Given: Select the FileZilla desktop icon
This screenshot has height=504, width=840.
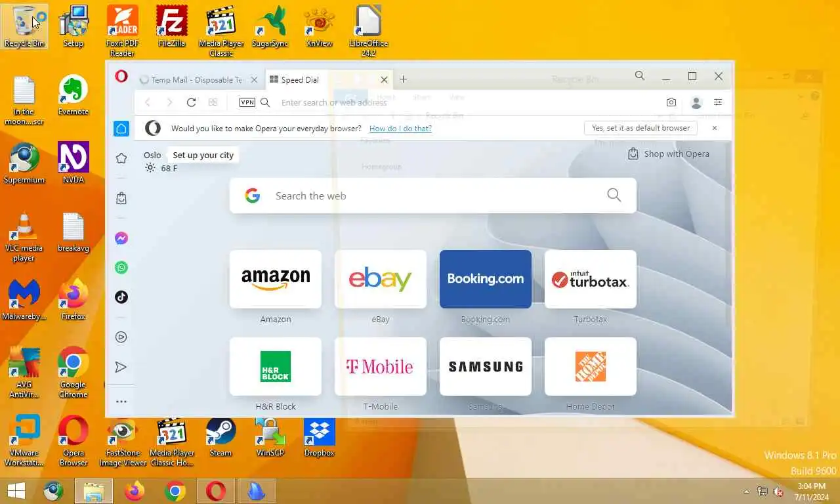Looking at the screenshot, I should [172, 26].
